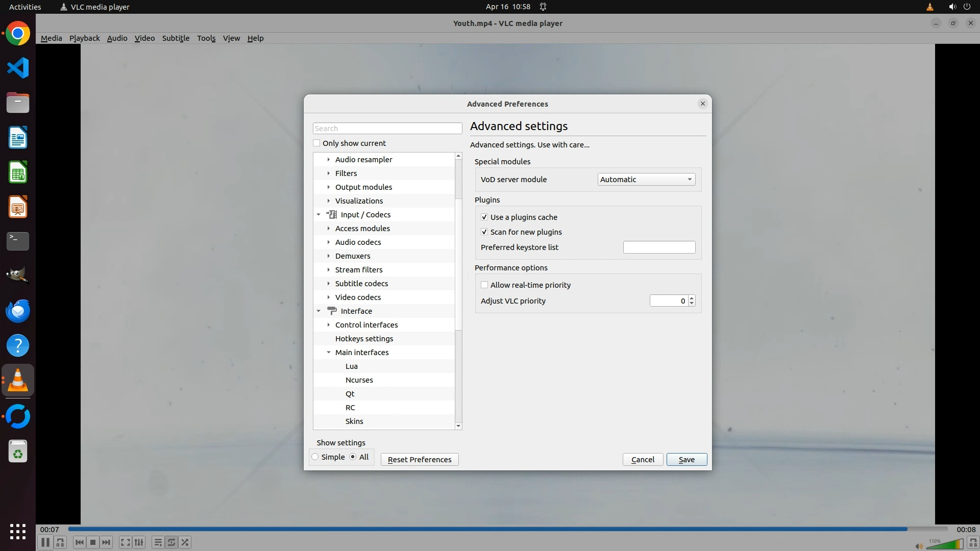
Task: Click the Reset Preferences button
Action: click(419, 460)
